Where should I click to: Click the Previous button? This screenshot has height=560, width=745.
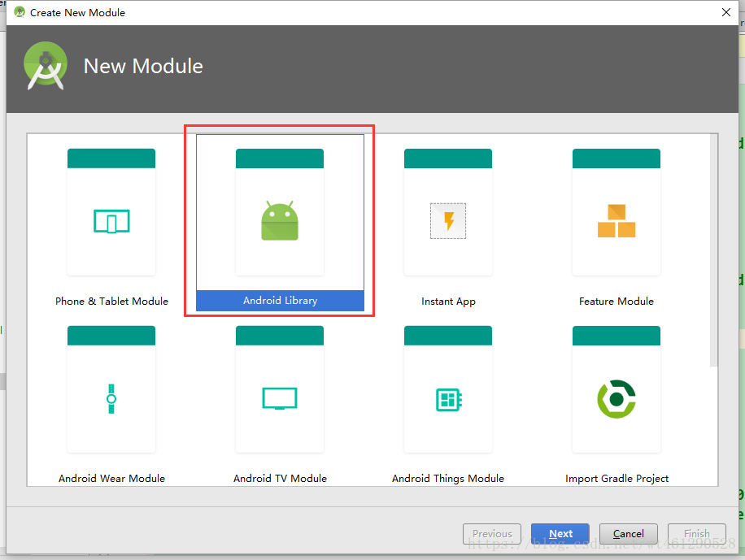coord(492,534)
